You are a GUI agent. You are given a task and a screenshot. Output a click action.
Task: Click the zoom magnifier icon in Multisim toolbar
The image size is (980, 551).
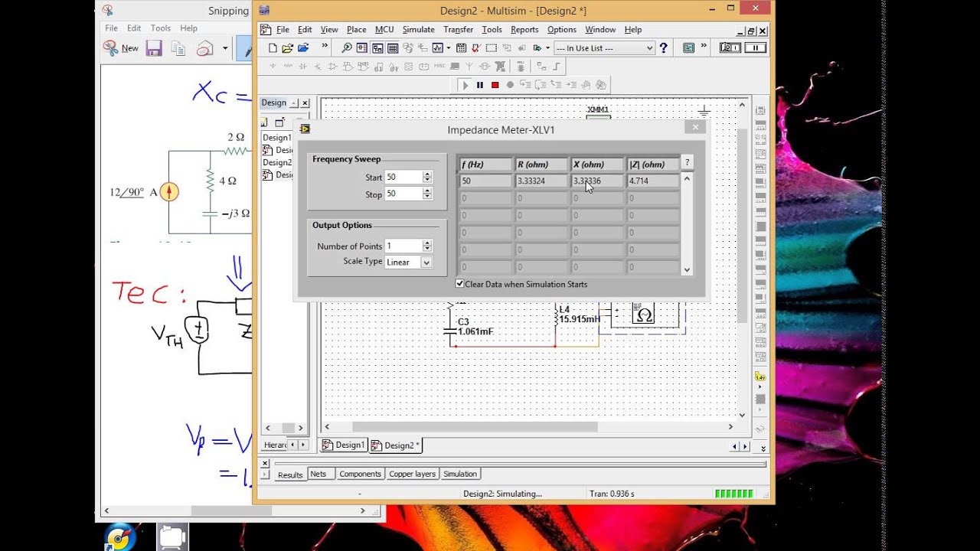[x=347, y=48]
